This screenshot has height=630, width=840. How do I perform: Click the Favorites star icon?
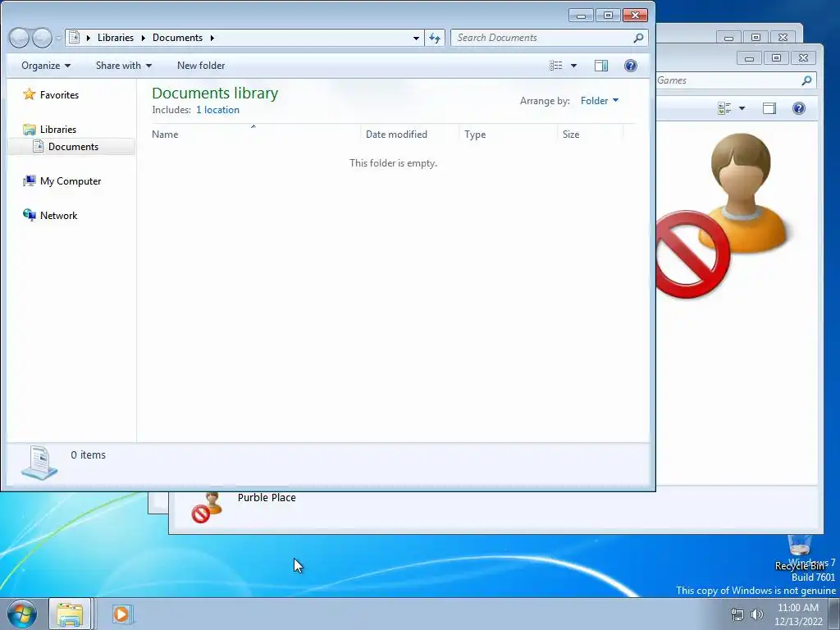(29, 94)
